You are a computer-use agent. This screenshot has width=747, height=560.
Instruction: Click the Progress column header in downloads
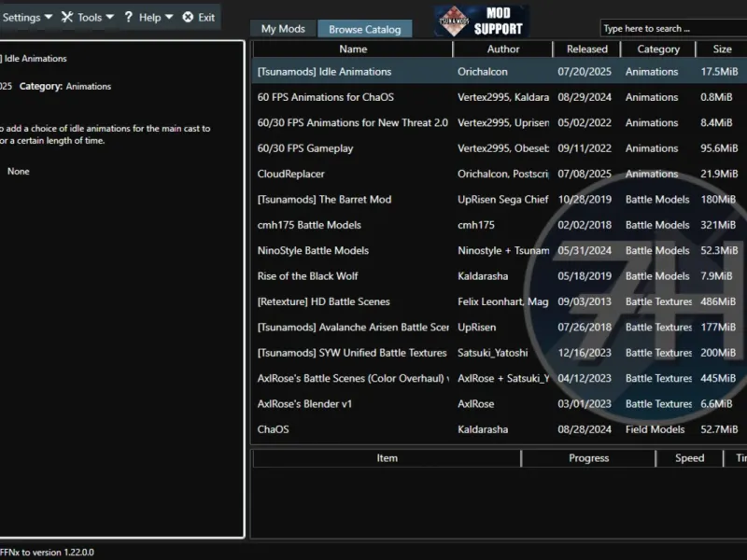589,458
